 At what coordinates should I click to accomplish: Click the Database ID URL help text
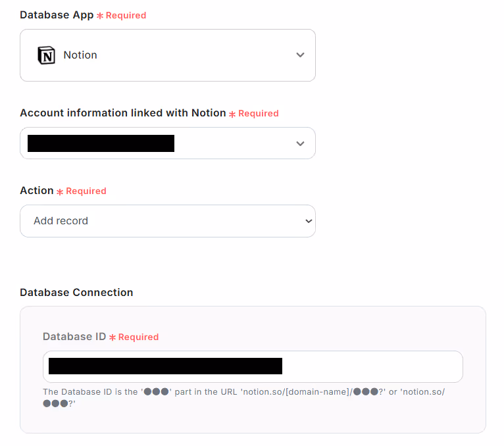coord(244,397)
